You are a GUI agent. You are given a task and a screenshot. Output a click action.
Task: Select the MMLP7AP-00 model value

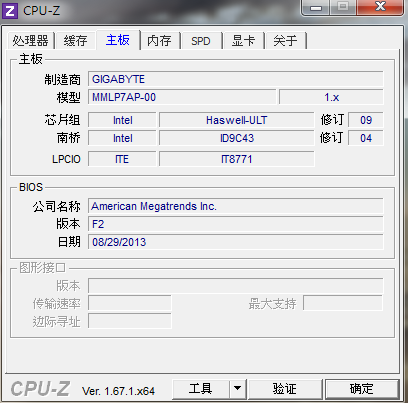click(x=182, y=97)
